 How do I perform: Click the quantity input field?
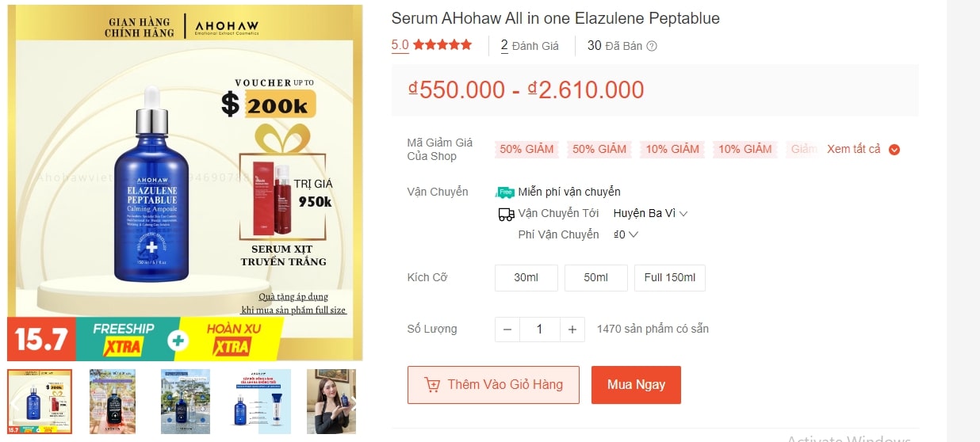pyautogui.click(x=539, y=330)
